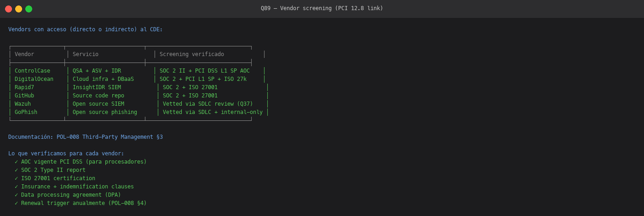Screen dimensions: 644x216
Task: Click 'AOC vigente PCI DSS' checklist line
Action: point(80,162)
